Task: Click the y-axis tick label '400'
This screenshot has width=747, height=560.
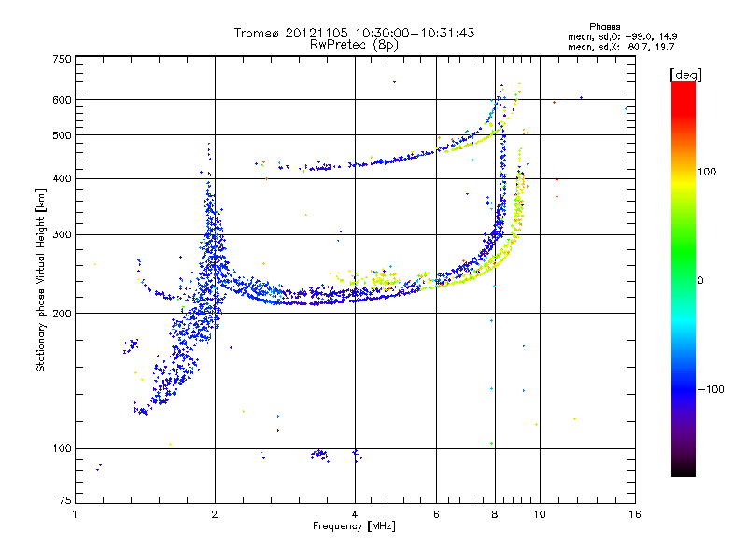Action: (x=63, y=178)
